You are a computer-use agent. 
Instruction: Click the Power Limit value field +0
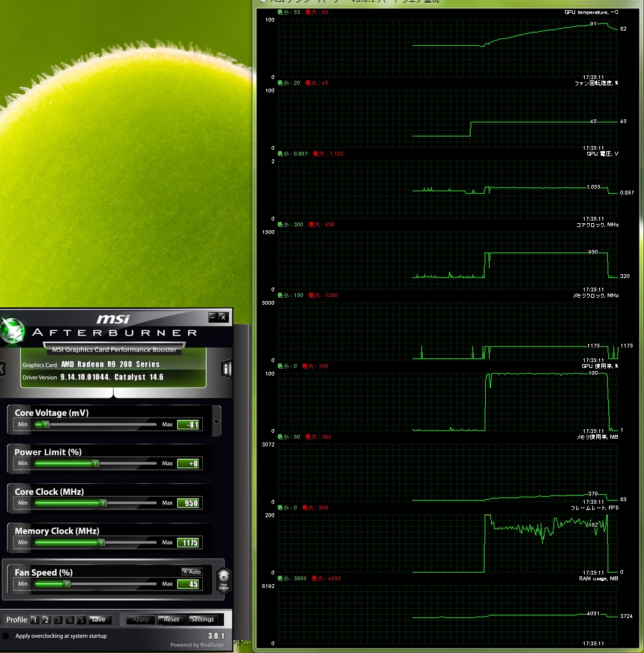[x=189, y=464]
